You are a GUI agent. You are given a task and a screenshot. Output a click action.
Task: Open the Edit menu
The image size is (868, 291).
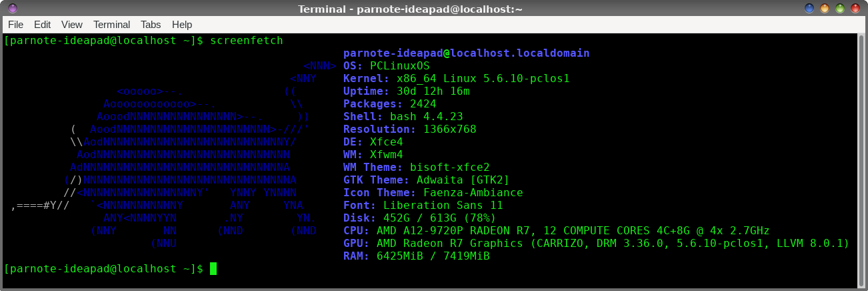43,24
